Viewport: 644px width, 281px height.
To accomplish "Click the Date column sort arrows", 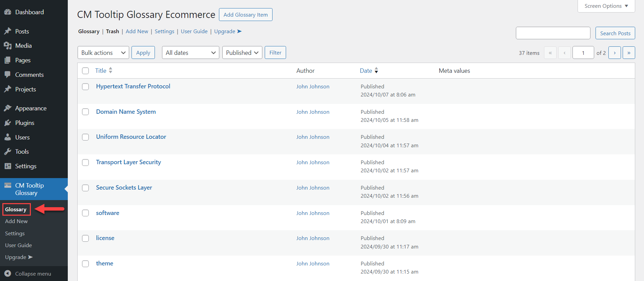I will point(376,70).
